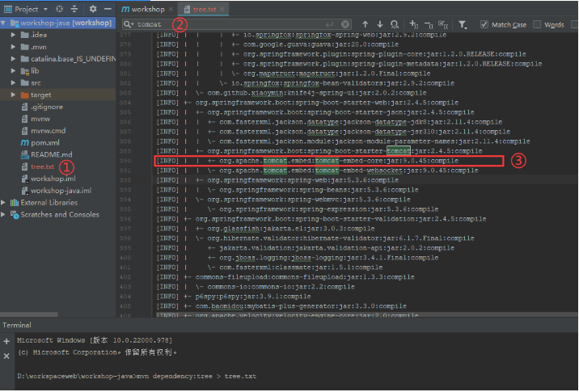This screenshot has width=579, height=392.
Task: Open the Project view dropdown
Action: 45,9
